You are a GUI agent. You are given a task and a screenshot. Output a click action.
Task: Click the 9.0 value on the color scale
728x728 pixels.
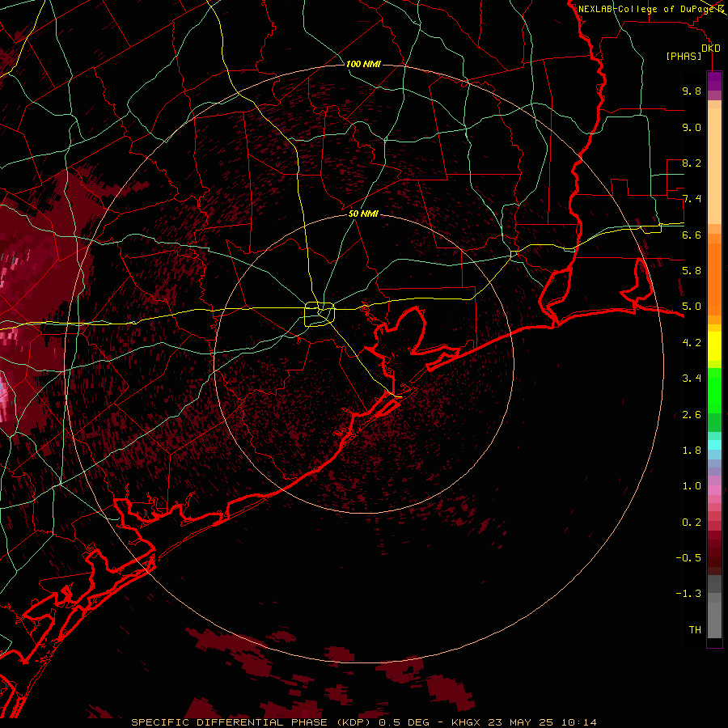(x=692, y=127)
